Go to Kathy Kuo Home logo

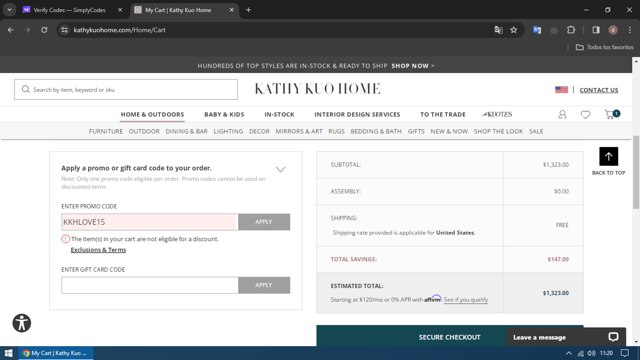[x=317, y=89]
